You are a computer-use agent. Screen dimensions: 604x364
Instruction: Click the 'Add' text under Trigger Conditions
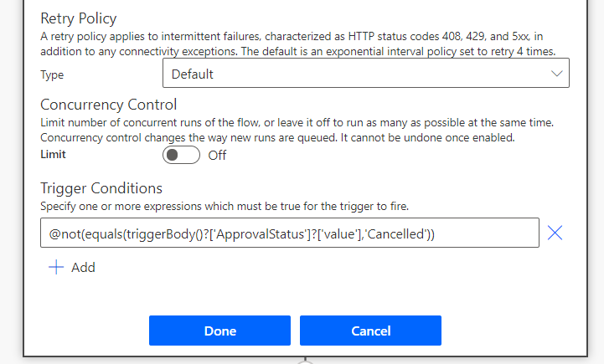click(83, 268)
